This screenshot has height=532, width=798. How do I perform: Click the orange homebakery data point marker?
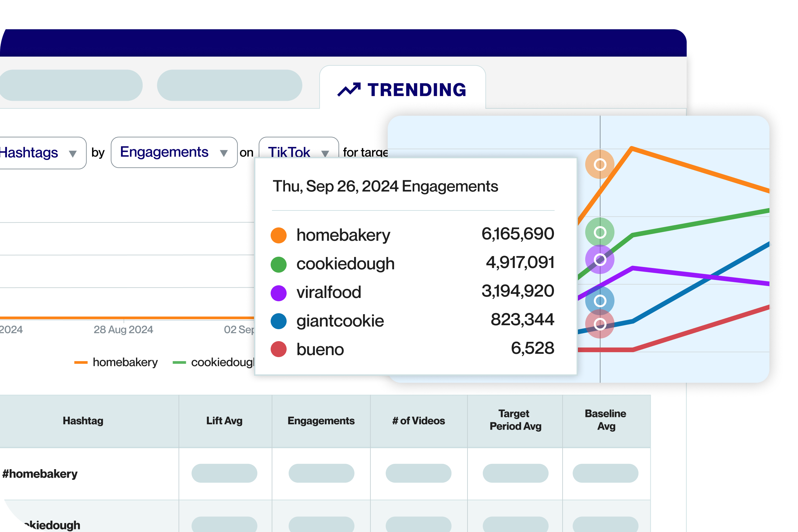point(599,165)
